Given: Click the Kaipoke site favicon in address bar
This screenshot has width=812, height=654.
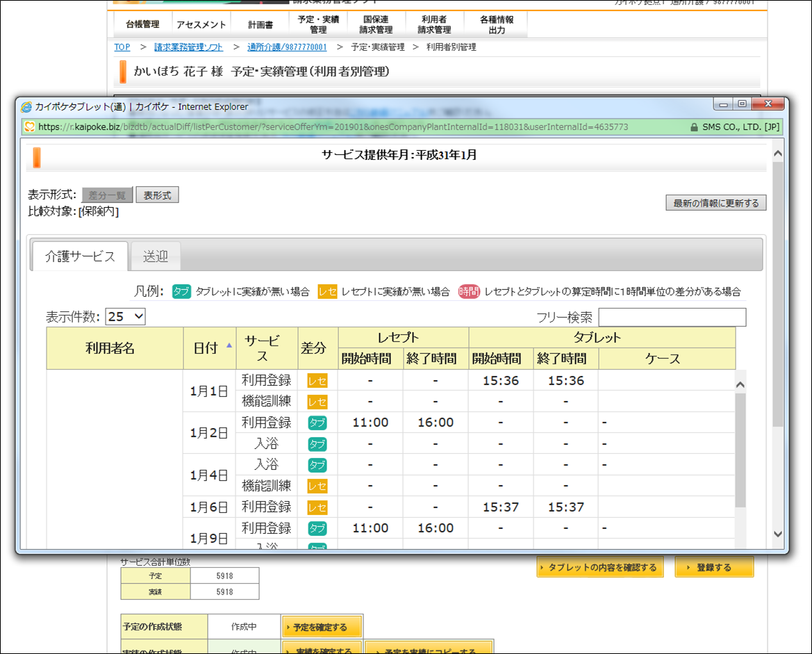Looking at the screenshot, I should (29, 126).
